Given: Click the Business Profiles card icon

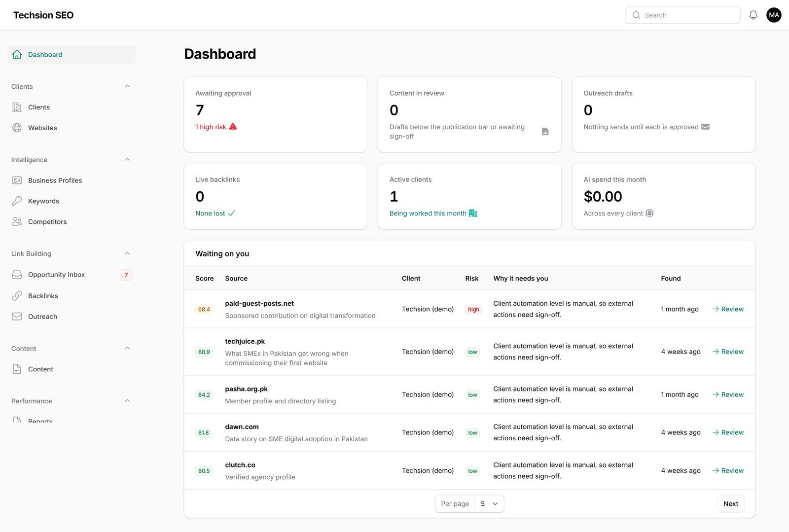Looking at the screenshot, I should coord(17,180).
